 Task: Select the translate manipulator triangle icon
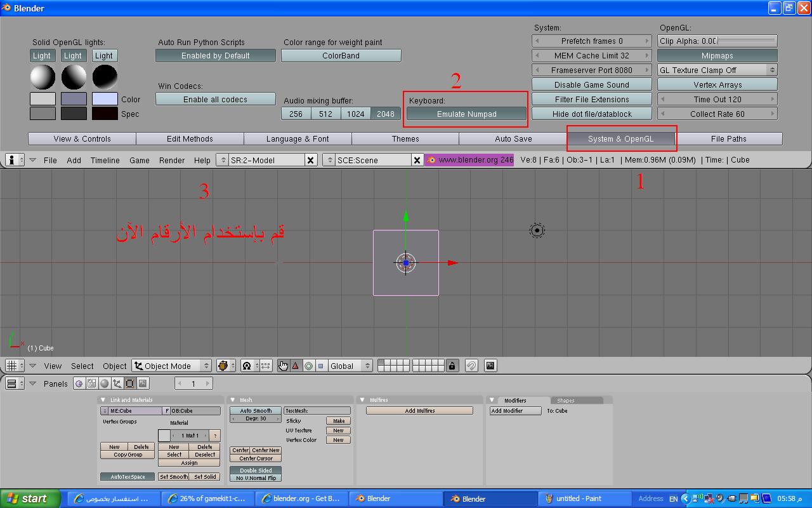coord(296,366)
